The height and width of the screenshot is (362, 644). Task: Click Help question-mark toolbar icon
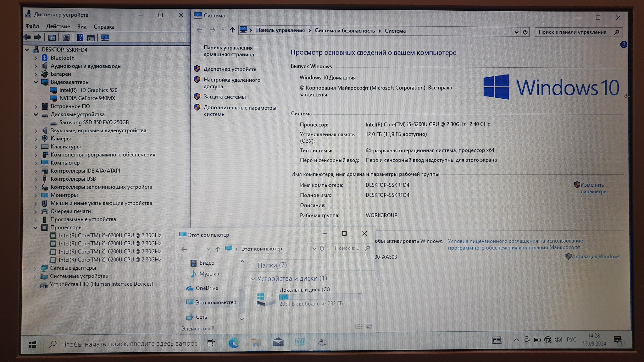coord(80,38)
